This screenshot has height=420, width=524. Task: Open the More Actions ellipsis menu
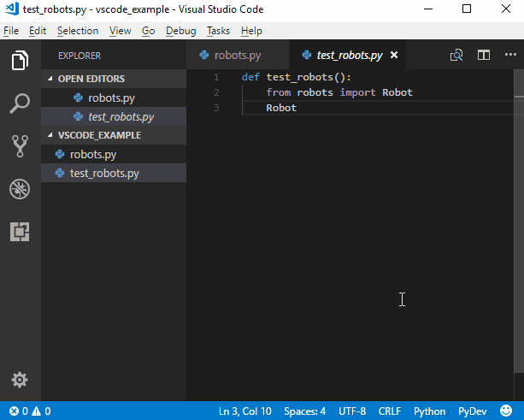pos(510,55)
